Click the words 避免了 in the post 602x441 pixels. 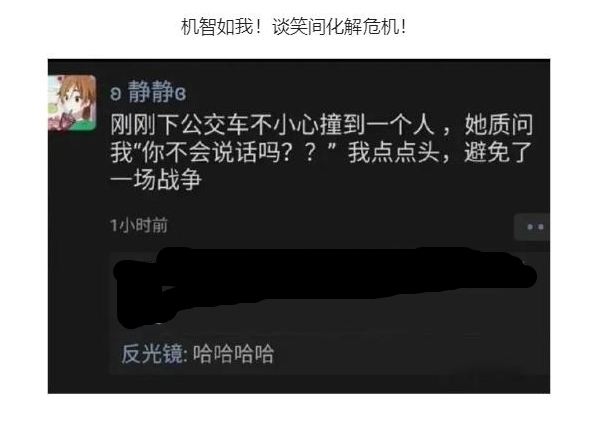[498, 152]
